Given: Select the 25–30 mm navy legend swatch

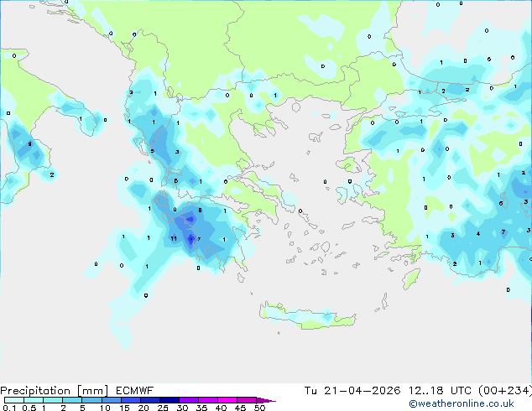Looking at the screenshot, I should [170, 400].
